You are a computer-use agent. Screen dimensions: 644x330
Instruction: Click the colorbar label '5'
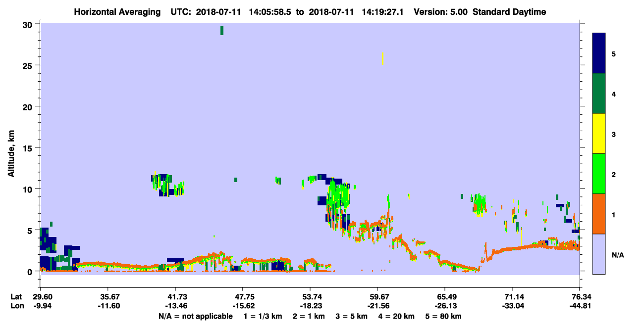pos(614,53)
